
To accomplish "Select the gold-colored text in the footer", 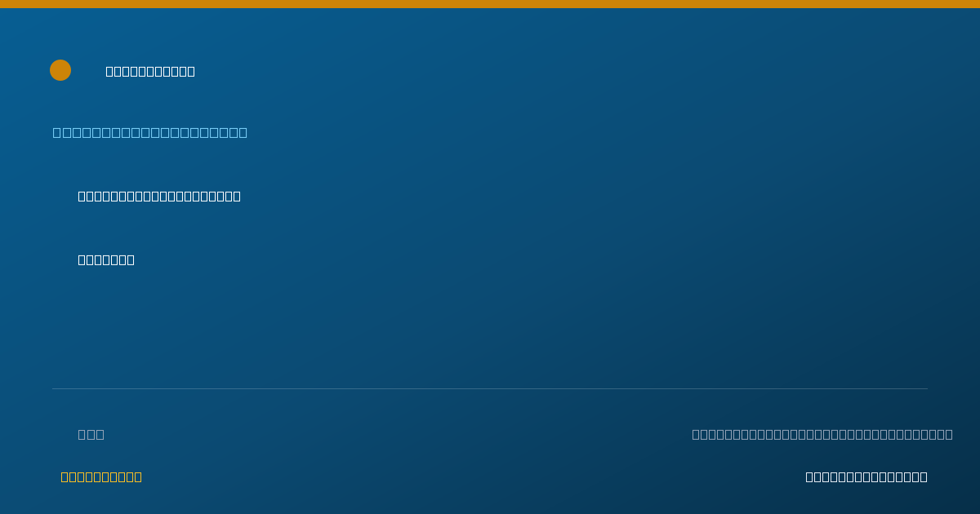I will pyautogui.click(x=101, y=476).
